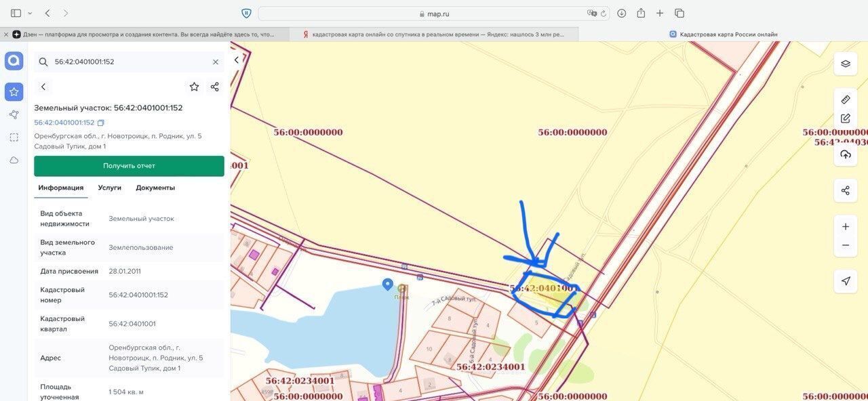Select the ruler measurement tool
The image size is (868, 401).
[x=845, y=100]
